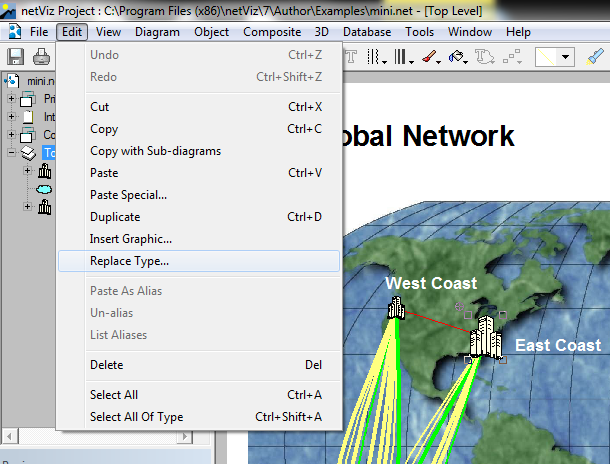
Task: Expand the first tree node under mini.net
Action: [x=12, y=99]
